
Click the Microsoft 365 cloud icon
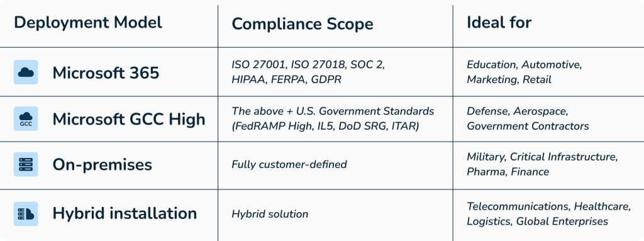pyautogui.click(x=26, y=72)
